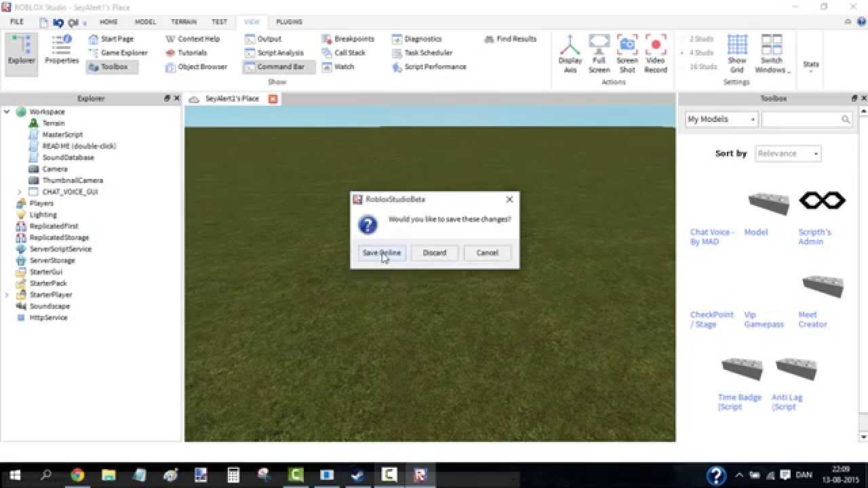Switch to the MODEL ribbon tab
The image size is (868, 488).
[145, 22]
